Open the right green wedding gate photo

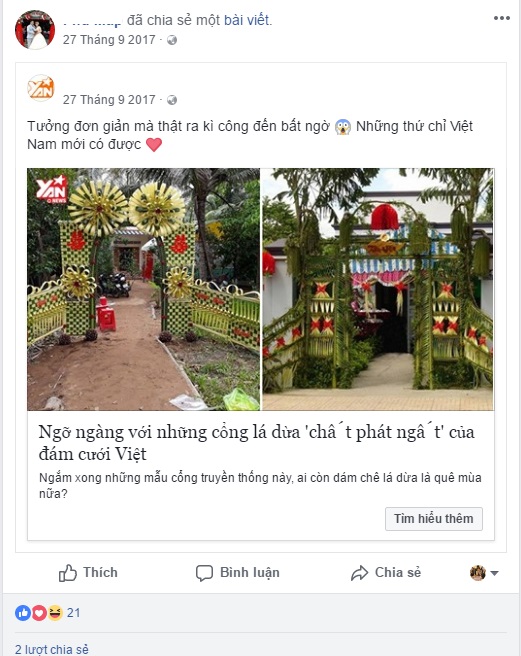coord(378,289)
